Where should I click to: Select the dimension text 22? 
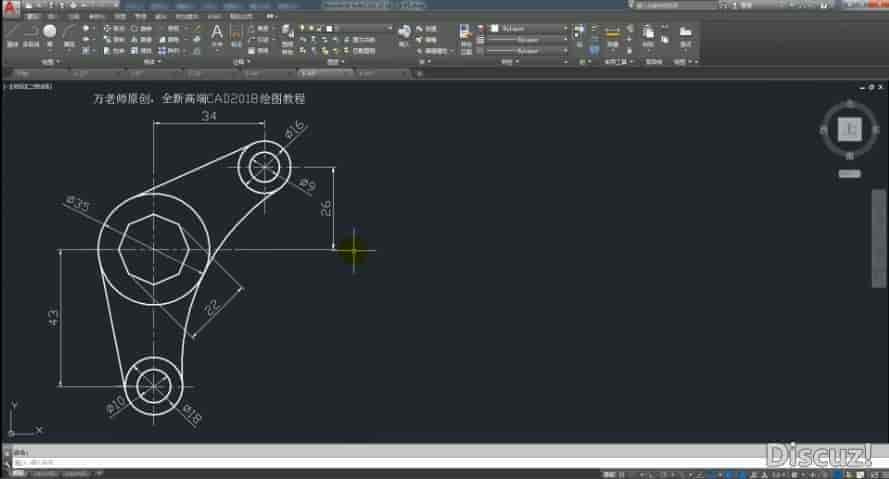point(212,306)
